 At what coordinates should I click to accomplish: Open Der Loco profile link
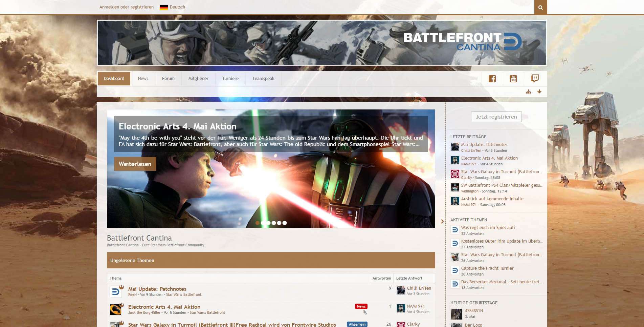pyautogui.click(x=473, y=325)
